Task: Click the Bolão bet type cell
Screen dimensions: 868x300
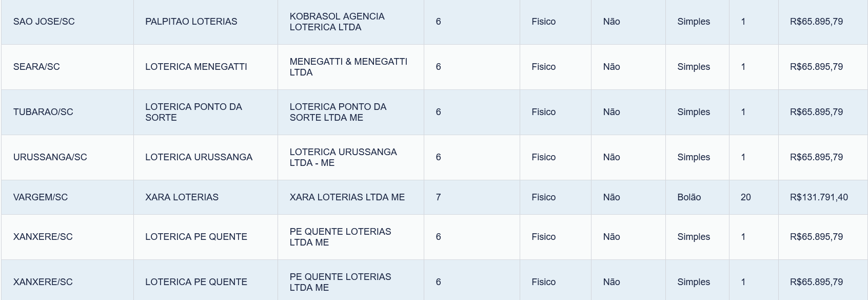Action: (697, 197)
